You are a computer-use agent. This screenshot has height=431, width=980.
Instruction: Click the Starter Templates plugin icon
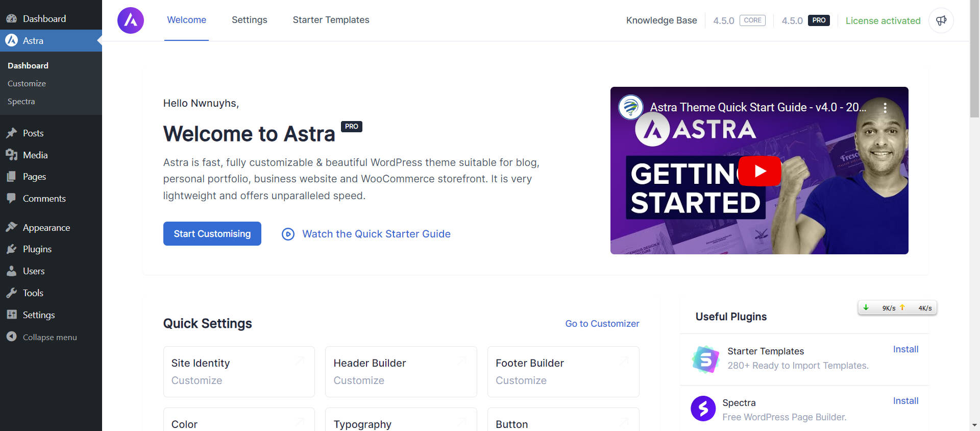(x=705, y=360)
